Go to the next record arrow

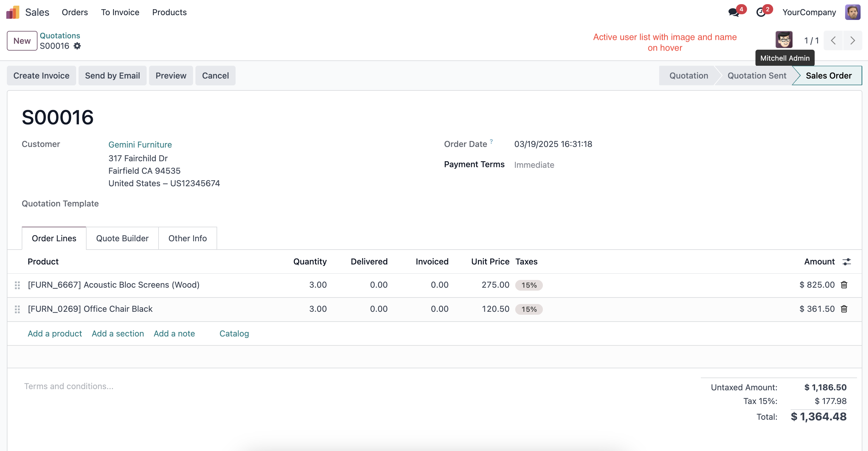[853, 41]
